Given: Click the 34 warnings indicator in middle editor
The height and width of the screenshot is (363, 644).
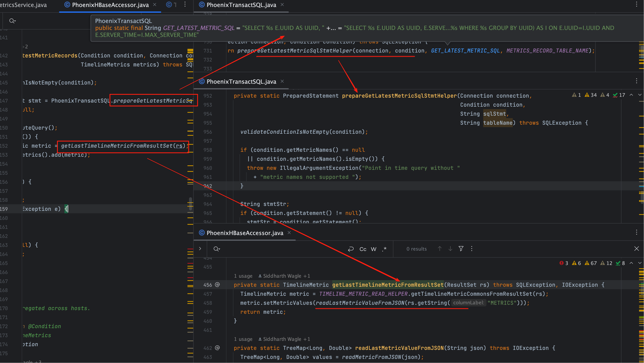Looking at the screenshot, I should tap(590, 95).
